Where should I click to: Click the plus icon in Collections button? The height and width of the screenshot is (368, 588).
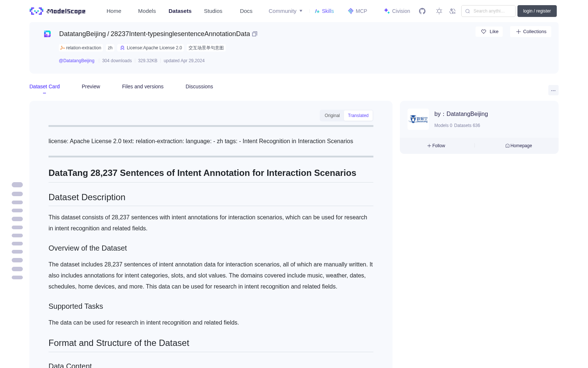[519, 32]
